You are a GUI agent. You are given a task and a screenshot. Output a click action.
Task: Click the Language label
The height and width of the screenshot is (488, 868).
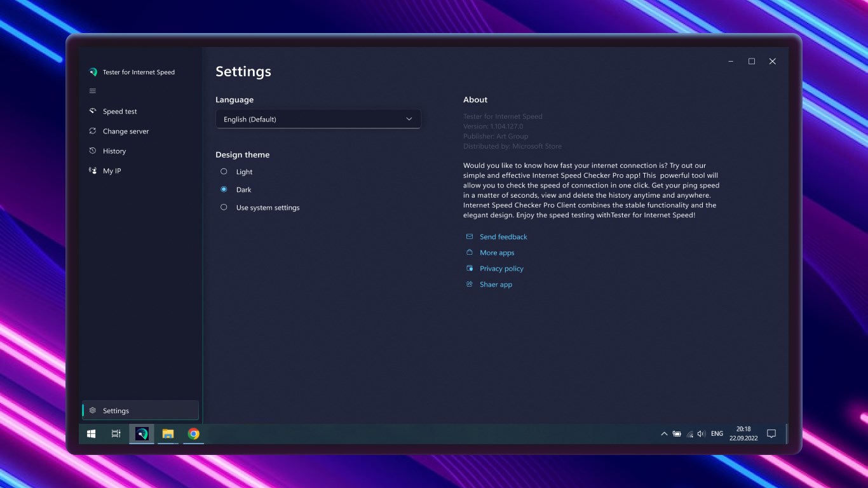point(234,100)
